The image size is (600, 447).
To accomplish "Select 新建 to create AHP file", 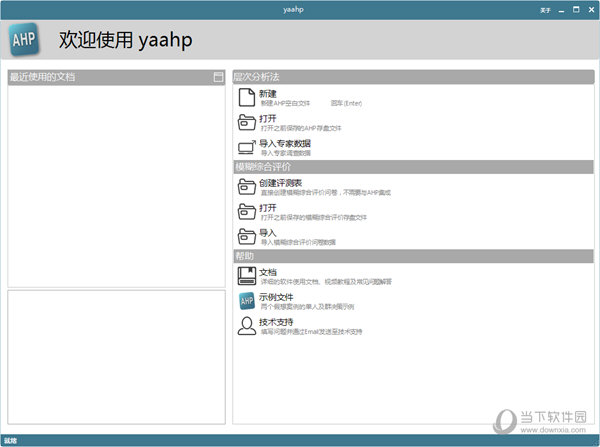I will [267, 93].
